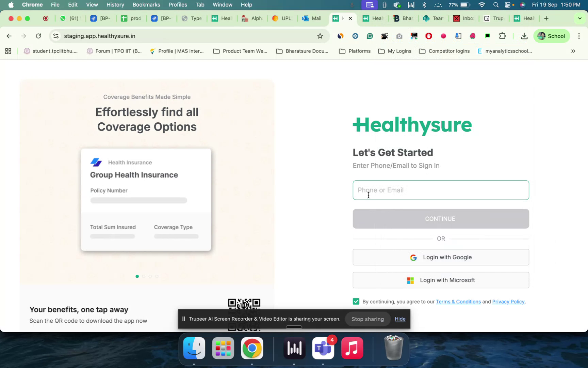This screenshot has width=588, height=368.
Task: Toggle the bookmark star in the address bar
Action: click(320, 36)
